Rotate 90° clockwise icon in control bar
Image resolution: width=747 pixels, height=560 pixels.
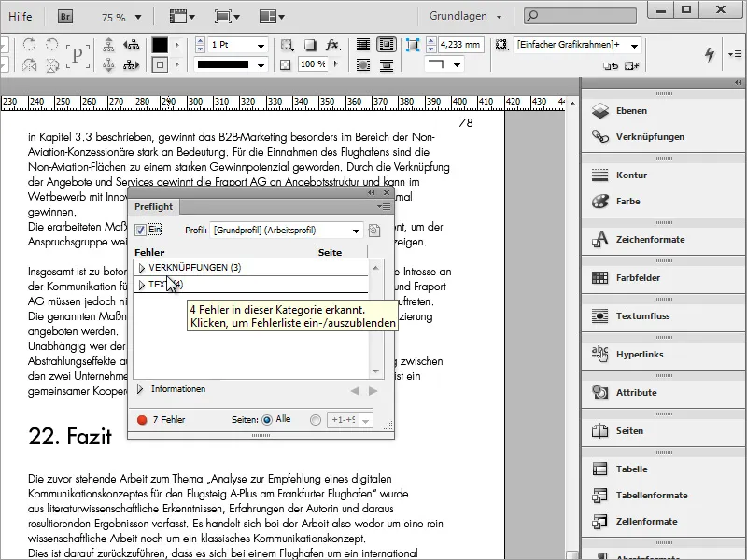click(x=30, y=44)
